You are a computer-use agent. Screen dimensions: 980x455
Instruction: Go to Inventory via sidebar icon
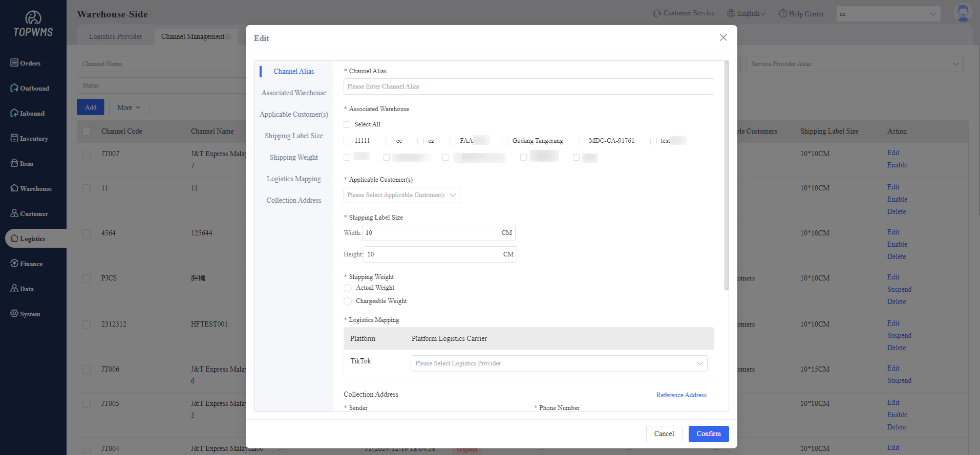pos(14,138)
